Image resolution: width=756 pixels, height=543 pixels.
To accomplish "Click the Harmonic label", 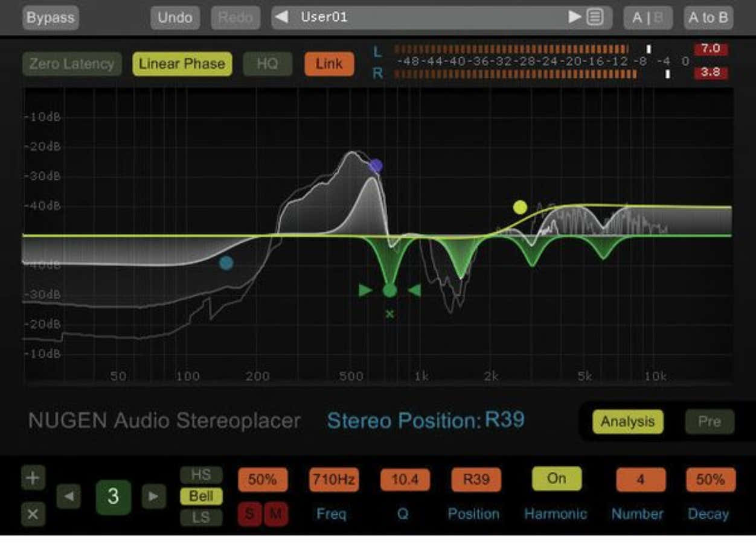I will pos(556,514).
